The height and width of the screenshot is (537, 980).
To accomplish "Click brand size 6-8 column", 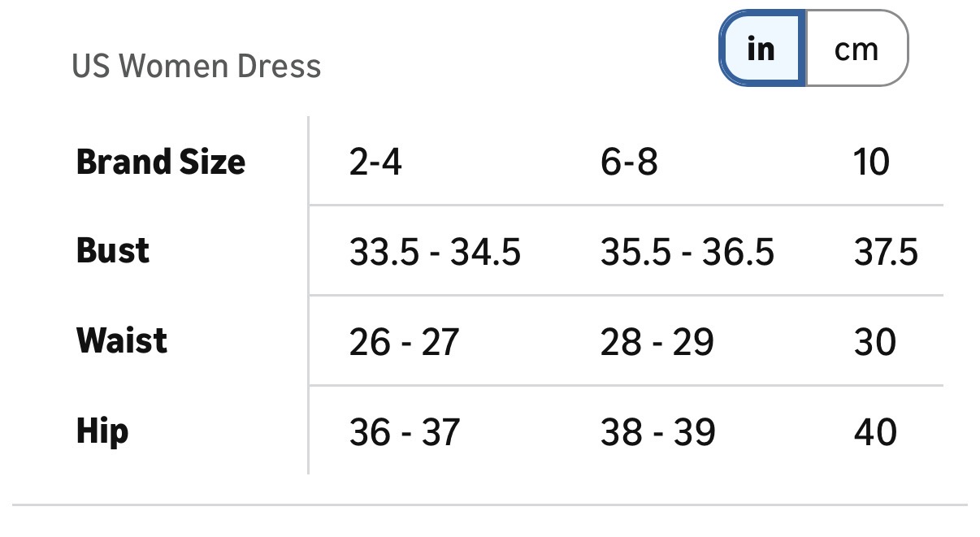I will (629, 162).
